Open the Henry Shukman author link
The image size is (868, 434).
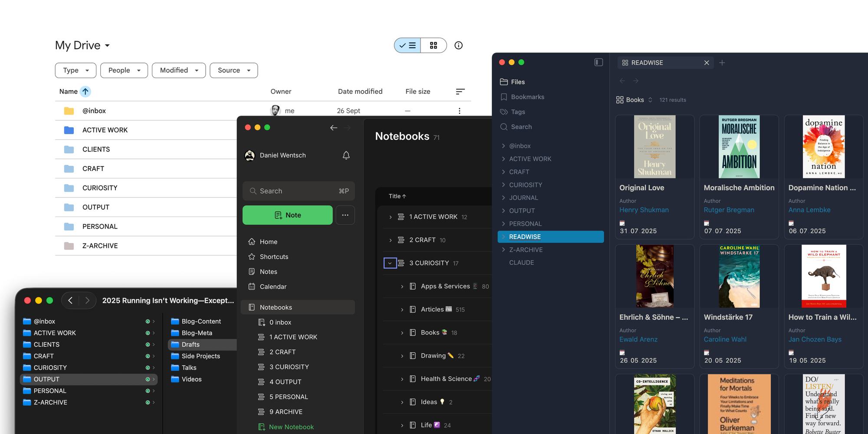coord(644,210)
